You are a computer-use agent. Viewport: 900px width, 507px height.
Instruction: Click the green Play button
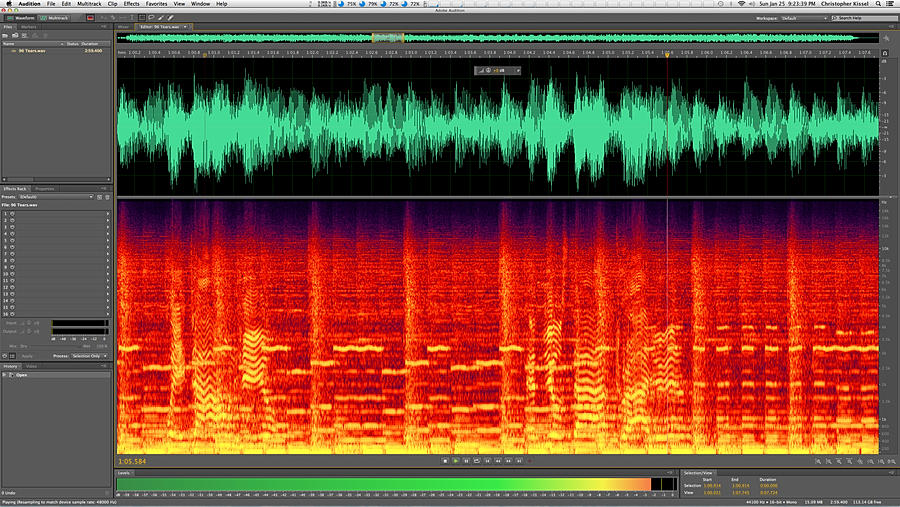pos(456,460)
